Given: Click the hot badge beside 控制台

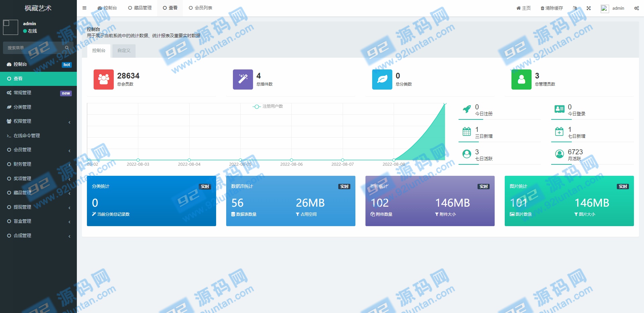Looking at the screenshot, I should tap(67, 65).
